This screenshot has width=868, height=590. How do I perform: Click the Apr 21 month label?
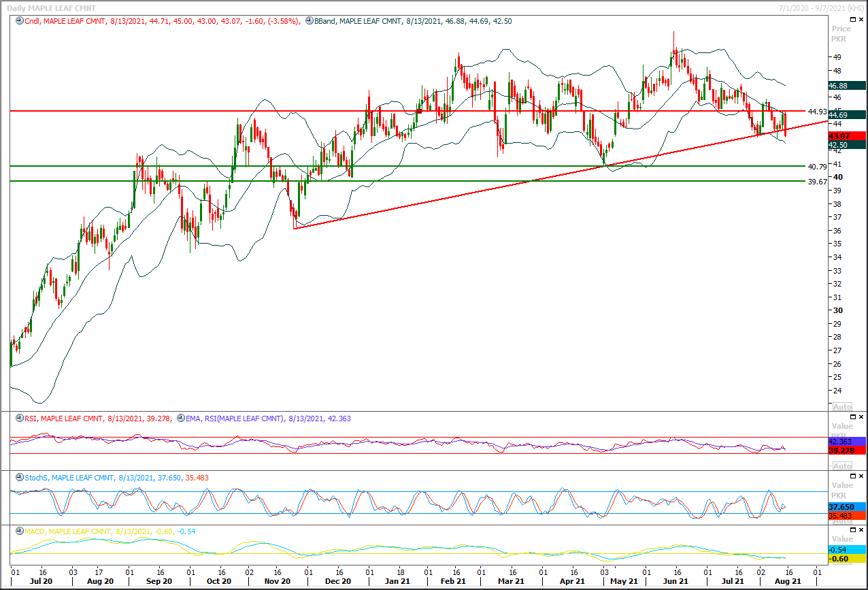572,582
